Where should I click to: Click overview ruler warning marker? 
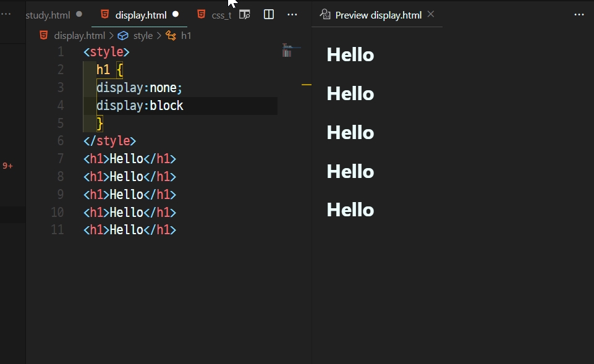[x=307, y=85]
